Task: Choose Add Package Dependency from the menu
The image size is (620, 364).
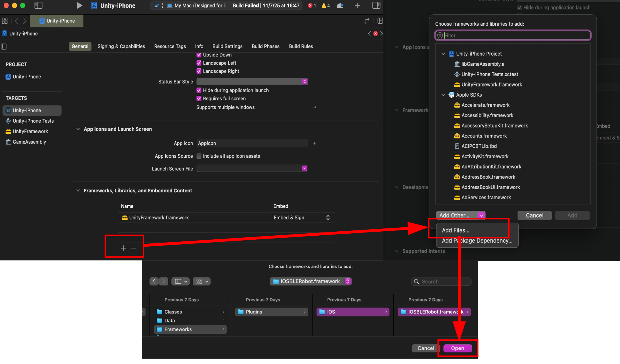Action: 477,241
